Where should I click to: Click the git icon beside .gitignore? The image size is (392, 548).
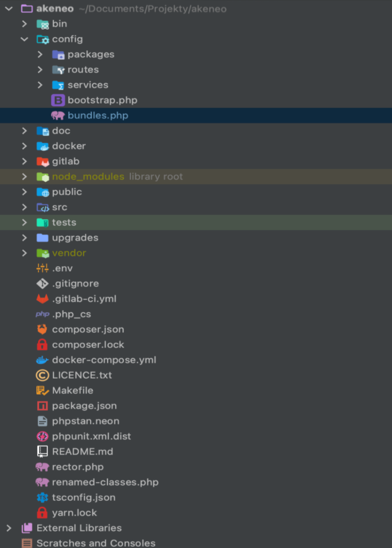(42, 283)
